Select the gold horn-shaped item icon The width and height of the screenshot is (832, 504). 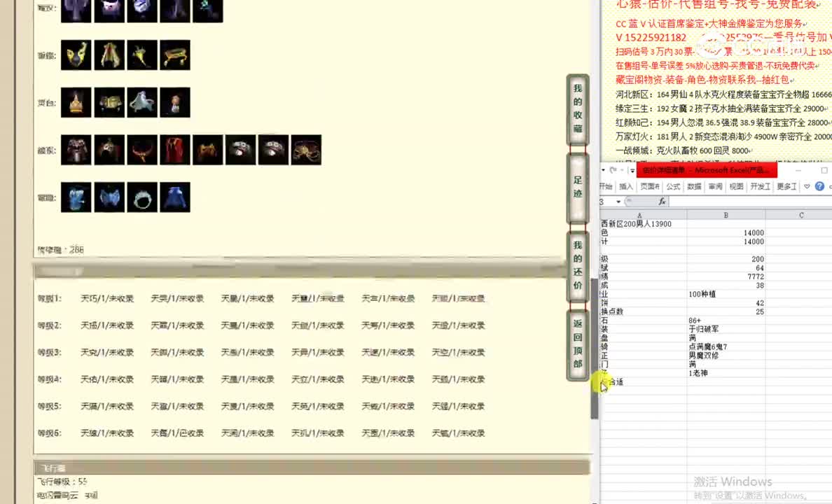pos(142,55)
